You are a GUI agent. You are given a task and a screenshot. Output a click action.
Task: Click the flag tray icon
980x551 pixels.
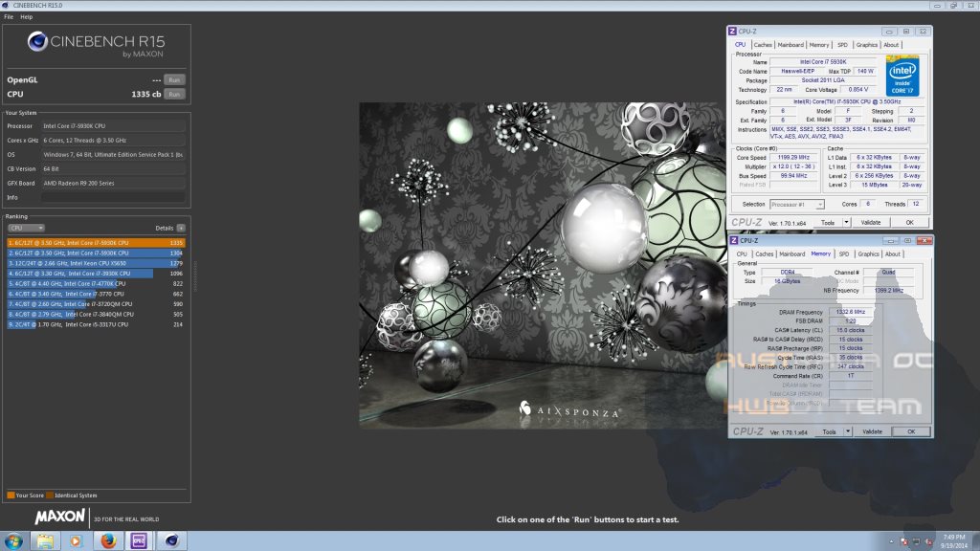[903, 541]
